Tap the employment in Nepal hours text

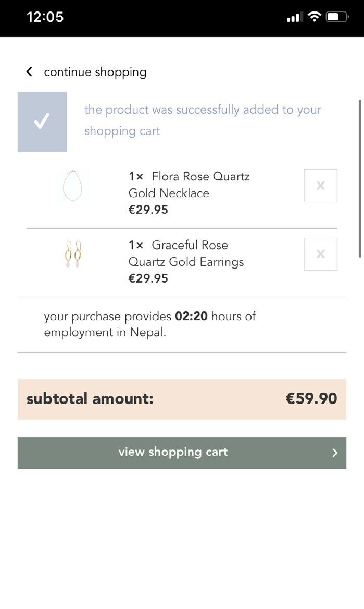150,324
